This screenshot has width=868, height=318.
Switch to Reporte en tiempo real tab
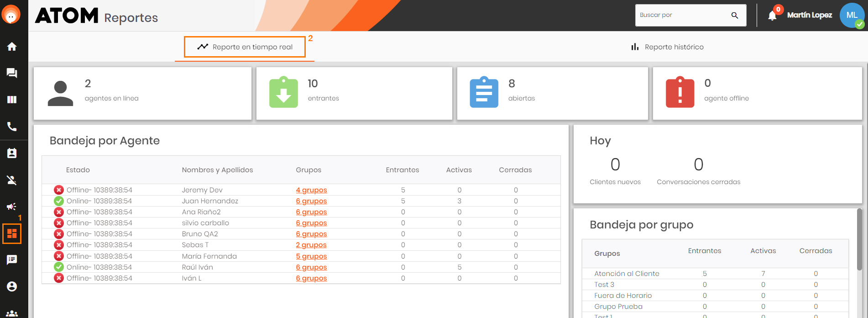click(x=245, y=47)
